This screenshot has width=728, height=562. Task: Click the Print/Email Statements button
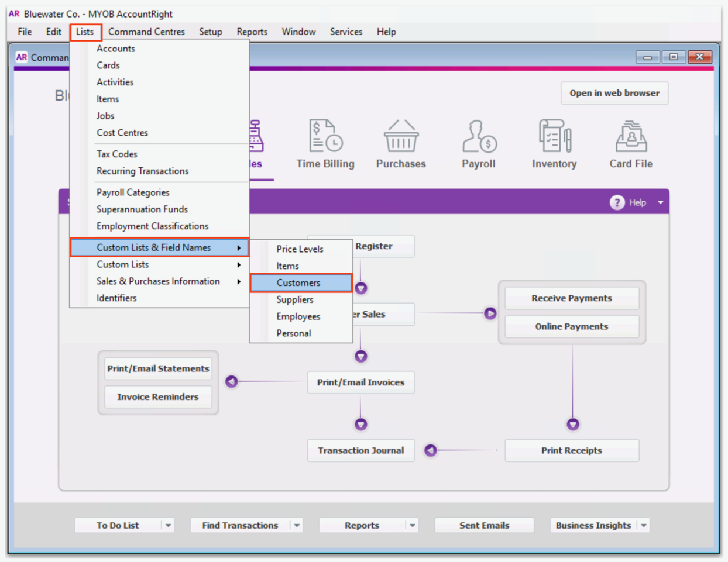[x=158, y=368]
